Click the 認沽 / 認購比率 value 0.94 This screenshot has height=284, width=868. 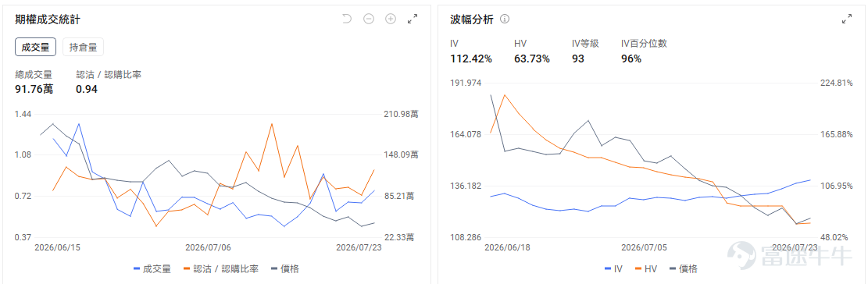87,88
